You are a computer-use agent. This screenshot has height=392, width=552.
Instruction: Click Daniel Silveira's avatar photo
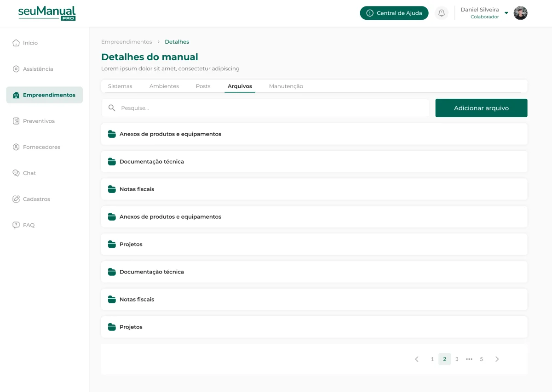click(520, 13)
